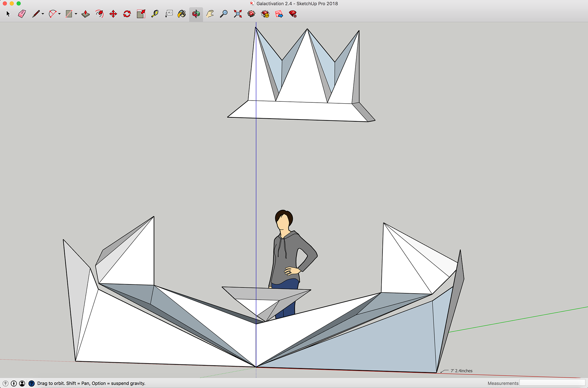Pick the pencil Line tool
588x388 pixels.
(x=36, y=14)
